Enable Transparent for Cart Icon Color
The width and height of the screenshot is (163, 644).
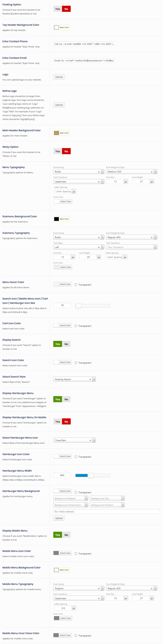tap(76, 326)
